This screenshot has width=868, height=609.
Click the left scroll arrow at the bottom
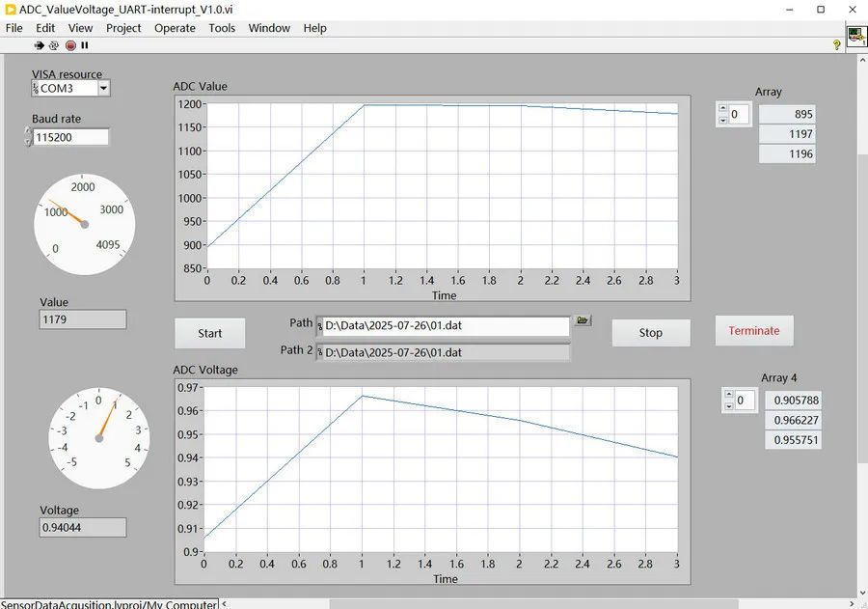click(x=224, y=603)
